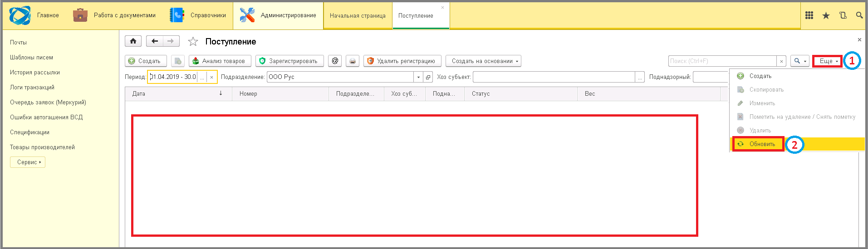
Task: Open the Администрирование section
Action: point(278,15)
